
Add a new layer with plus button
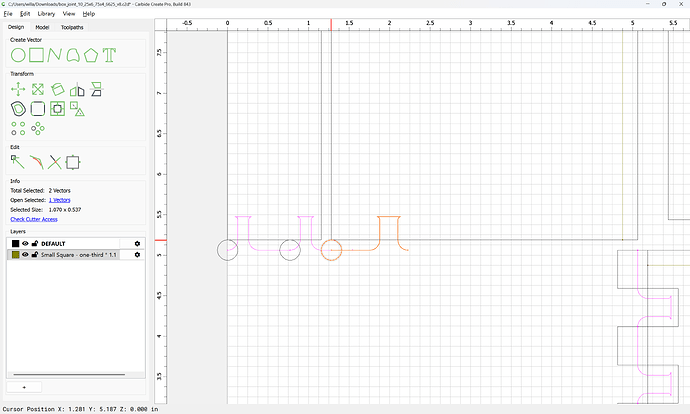click(x=24, y=387)
